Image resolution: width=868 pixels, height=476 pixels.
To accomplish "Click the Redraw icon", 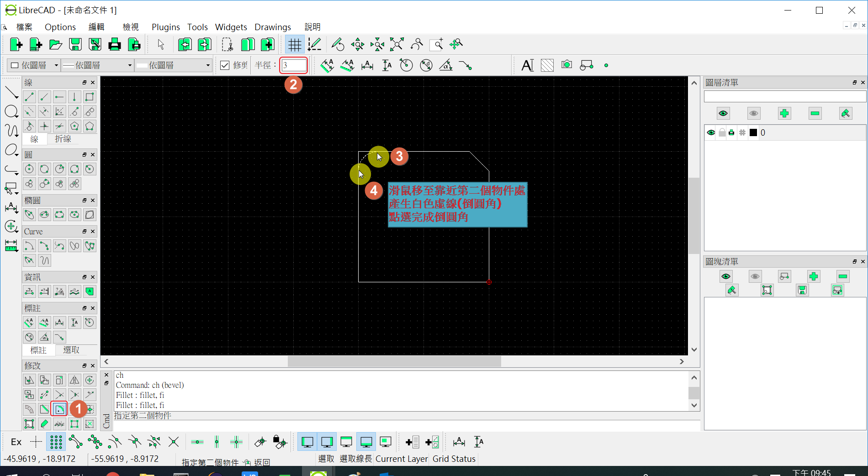I will 338,44.
